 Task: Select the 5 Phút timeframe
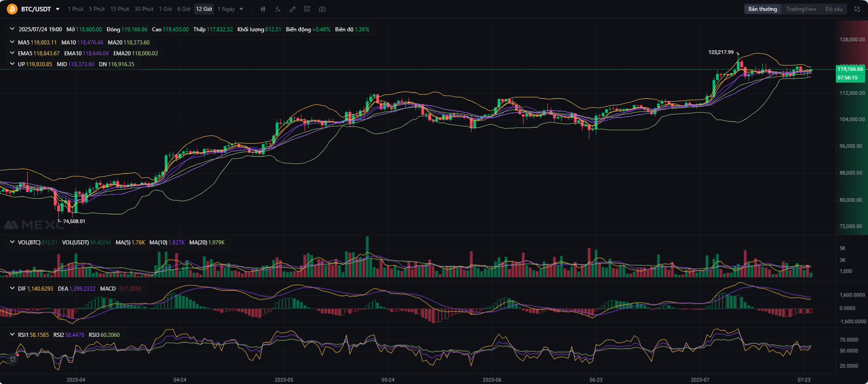click(x=97, y=9)
